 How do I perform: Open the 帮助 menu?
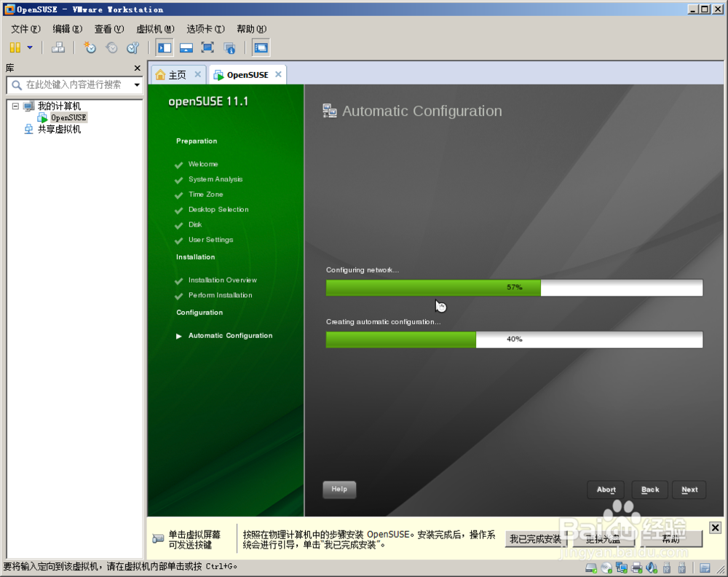tap(251, 29)
